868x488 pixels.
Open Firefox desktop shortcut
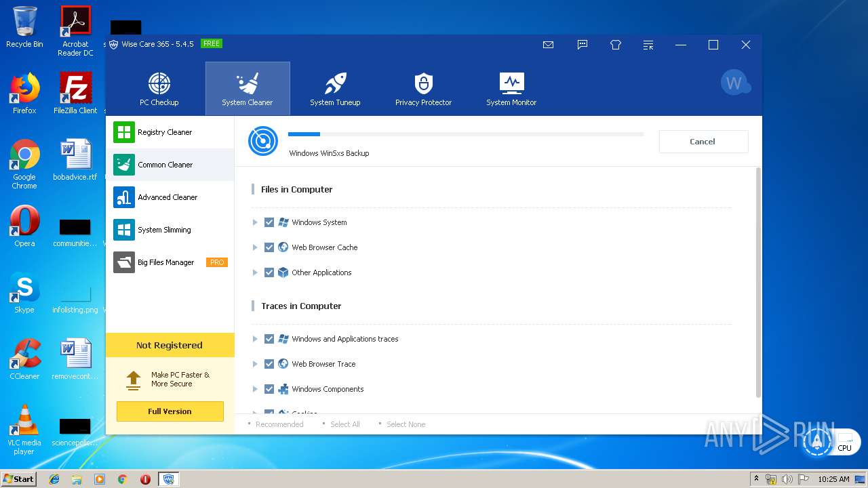[24, 94]
